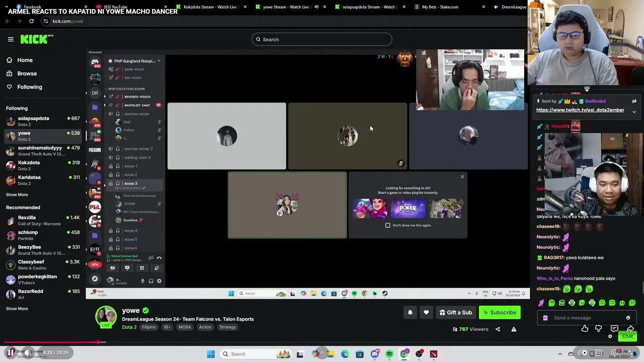Open sunshinemelodyyy channel from sidebar
This screenshot has width=644, height=362.
point(43,151)
